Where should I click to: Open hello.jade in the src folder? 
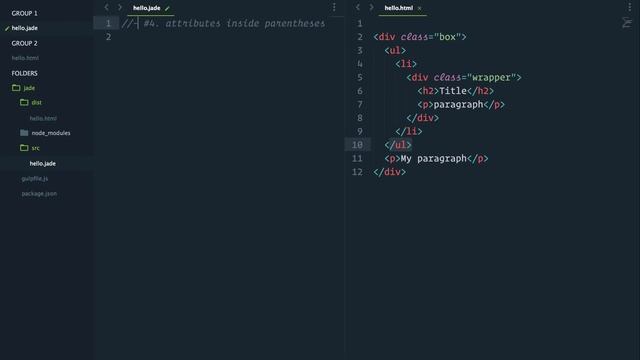pos(42,164)
